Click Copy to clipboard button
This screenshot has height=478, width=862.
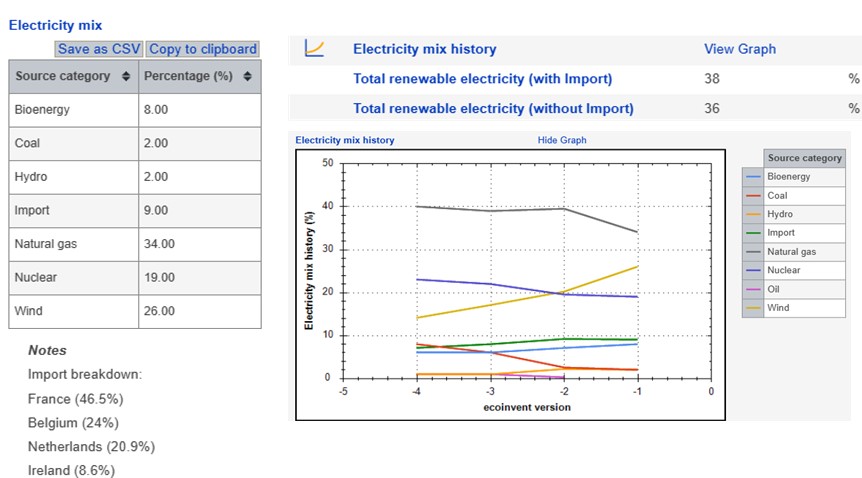point(203,49)
